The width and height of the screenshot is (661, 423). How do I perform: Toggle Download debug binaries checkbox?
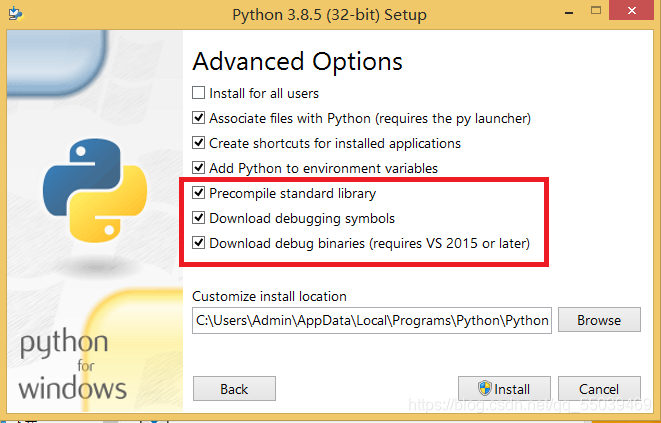click(199, 243)
